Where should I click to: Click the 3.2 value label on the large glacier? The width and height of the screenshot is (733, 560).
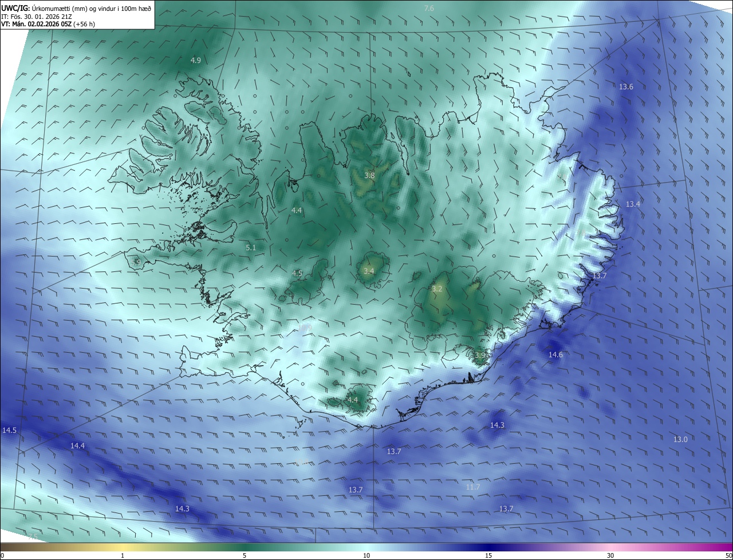pos(437,289)
